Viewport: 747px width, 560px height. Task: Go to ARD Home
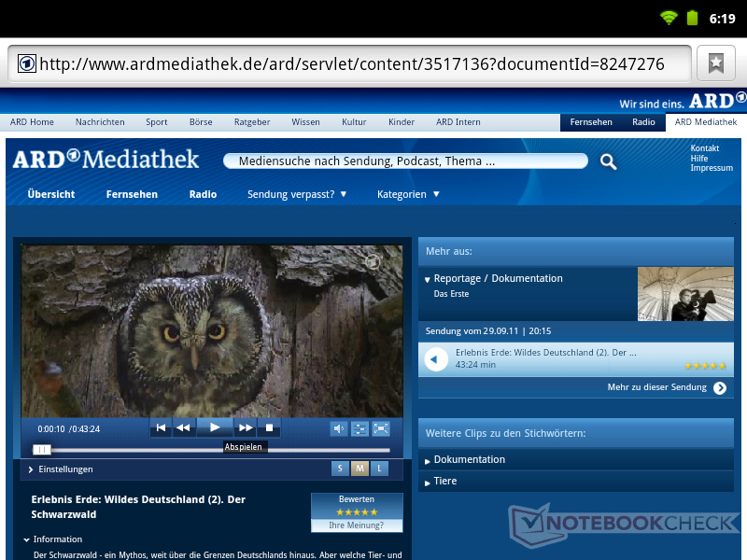(x=32, y=122)
